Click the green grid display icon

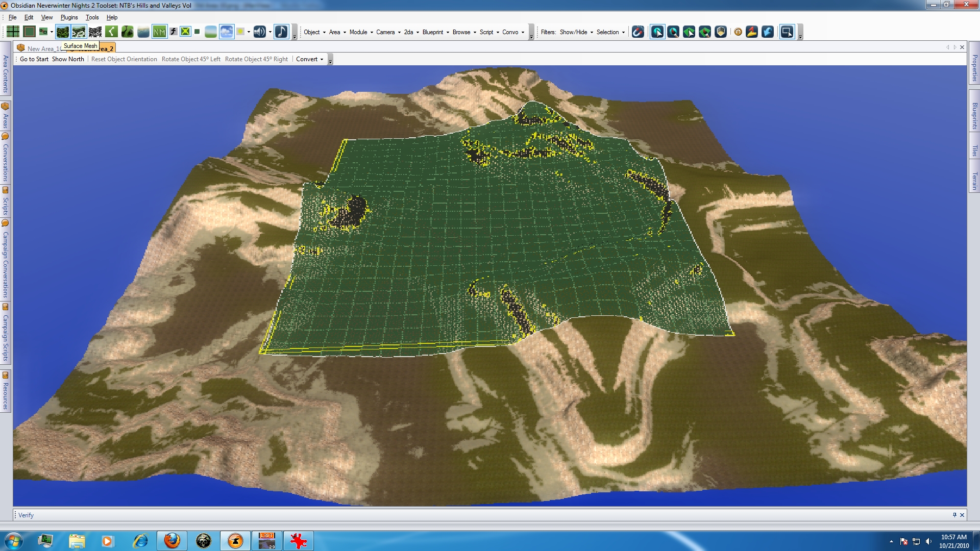pos(13,32)
